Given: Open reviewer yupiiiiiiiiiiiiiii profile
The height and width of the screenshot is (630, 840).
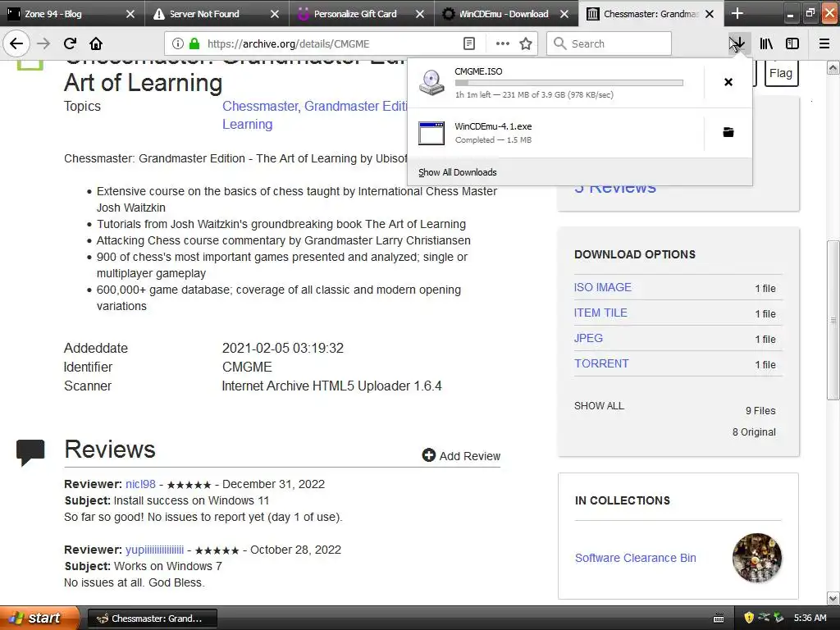Looking at the screenshot, I should tap(154, 550).
